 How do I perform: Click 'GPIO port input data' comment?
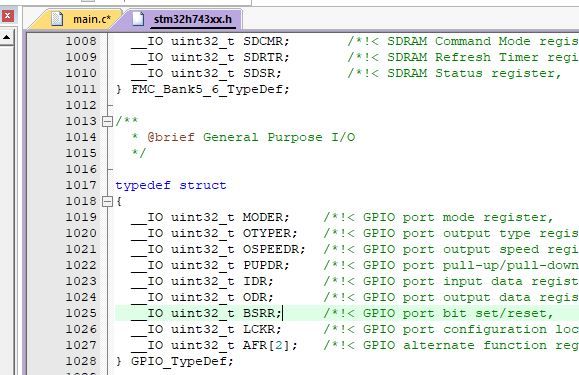pos(442,281)
